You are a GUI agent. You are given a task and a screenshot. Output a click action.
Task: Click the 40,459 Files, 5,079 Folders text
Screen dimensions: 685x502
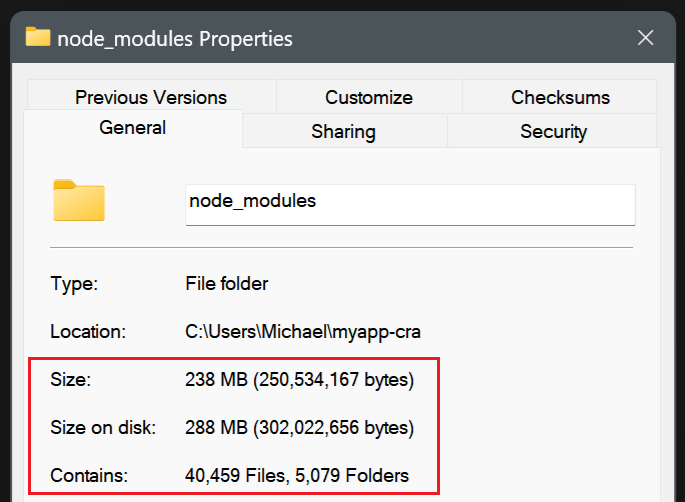(x=297, y=475)
